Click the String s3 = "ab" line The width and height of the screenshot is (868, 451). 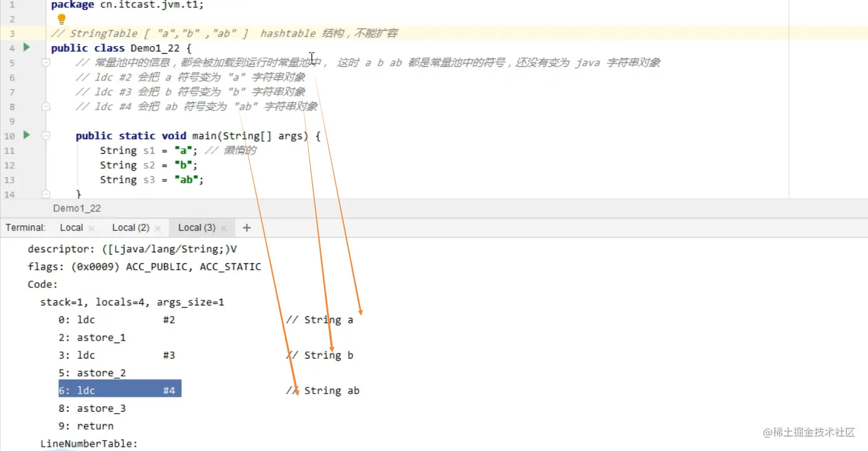pos(152,180)
